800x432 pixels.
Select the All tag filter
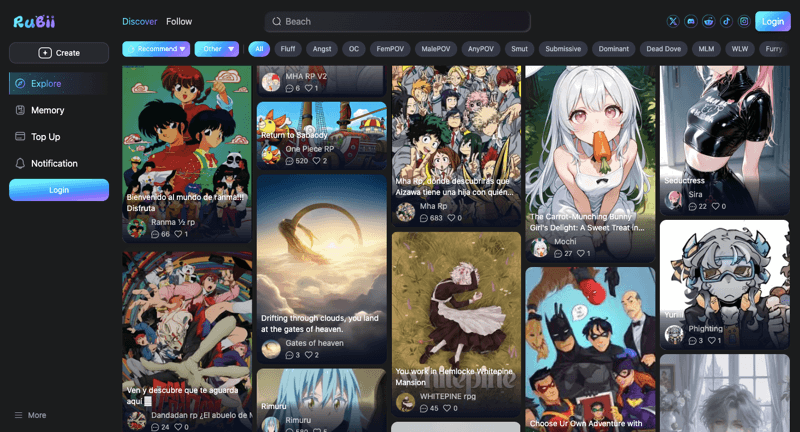tap(259, 48)
